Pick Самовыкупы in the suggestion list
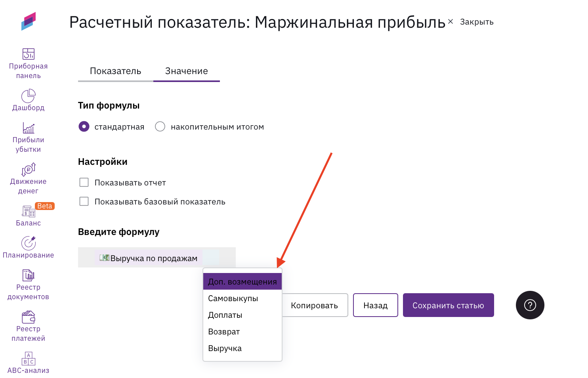Image resolution: width=588 pixels, height=378 pixels. [233, 298]
